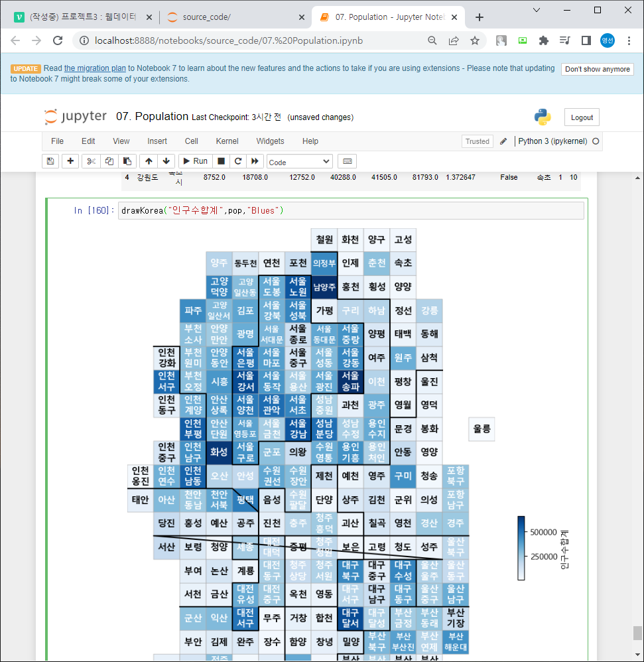Open the Cell menu
Viewport: 644px width, 662px height.
(191, 141)
